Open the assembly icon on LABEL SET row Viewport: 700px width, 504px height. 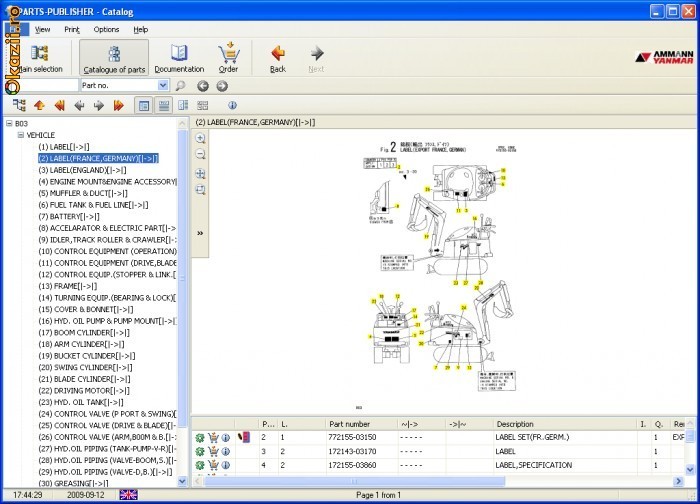click(244, 437)
